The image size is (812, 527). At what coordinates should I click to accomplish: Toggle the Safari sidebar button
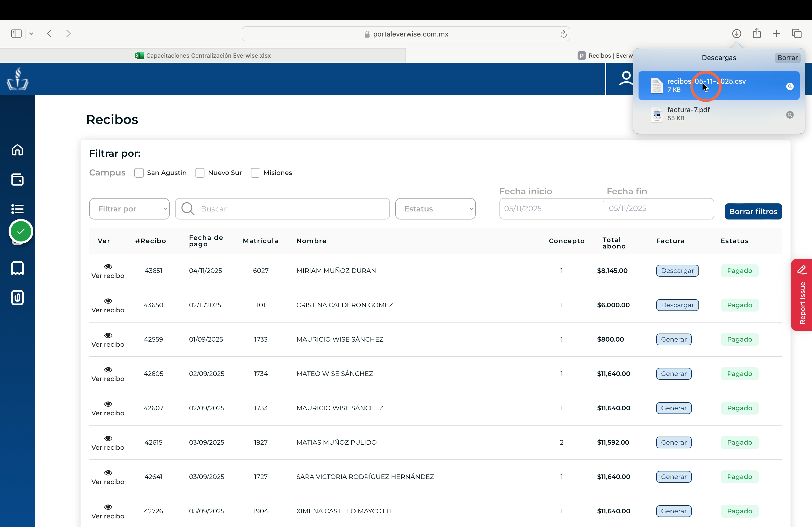[16, 33]
